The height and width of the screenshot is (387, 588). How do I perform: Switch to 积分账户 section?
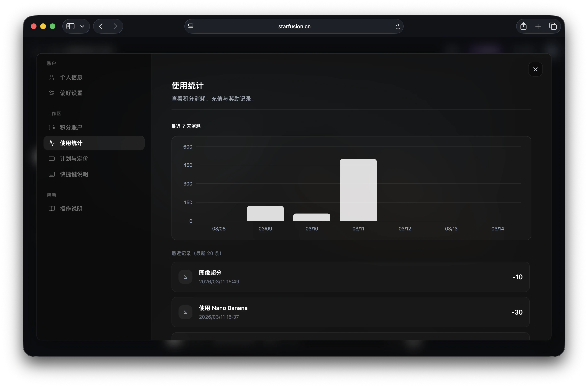coord(71,127)
